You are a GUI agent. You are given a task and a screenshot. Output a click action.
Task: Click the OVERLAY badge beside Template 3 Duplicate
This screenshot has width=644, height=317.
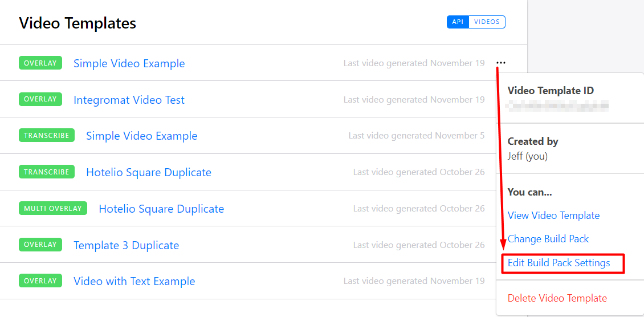tap(40, 245)
